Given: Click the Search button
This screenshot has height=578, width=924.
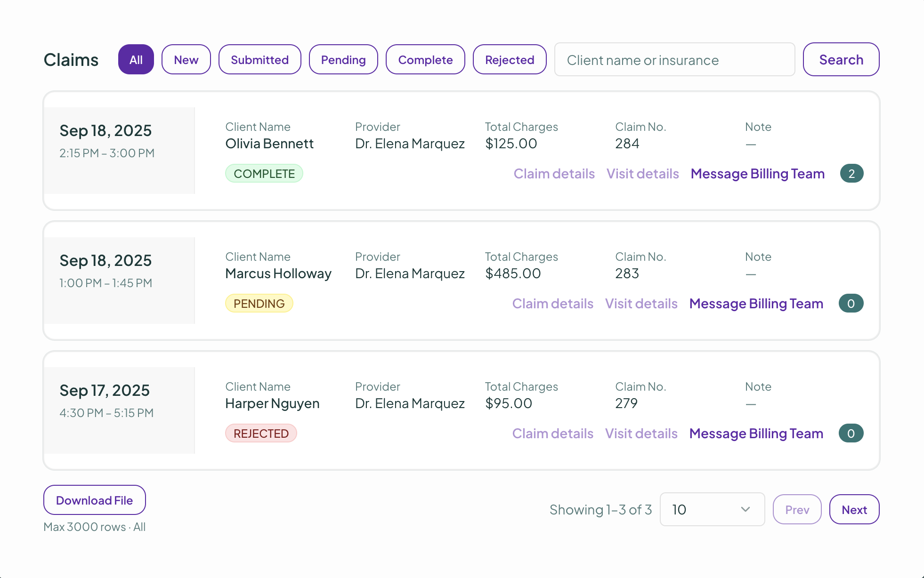Looking at the screenshot, I should [x=841, y=59].
